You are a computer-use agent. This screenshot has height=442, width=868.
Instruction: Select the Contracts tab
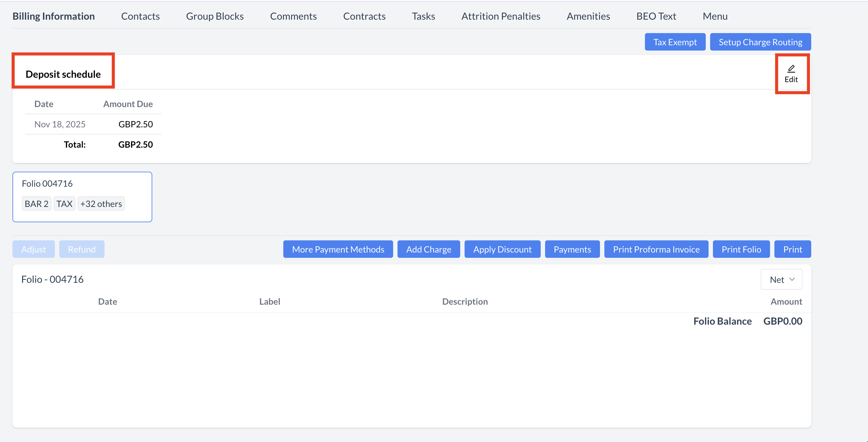364,16
